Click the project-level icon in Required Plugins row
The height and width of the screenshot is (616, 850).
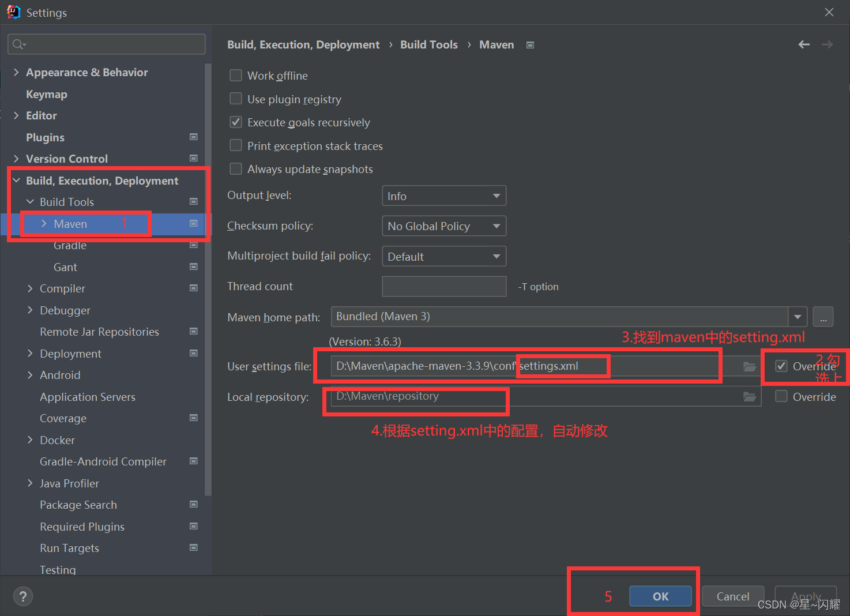pos(194,526)
